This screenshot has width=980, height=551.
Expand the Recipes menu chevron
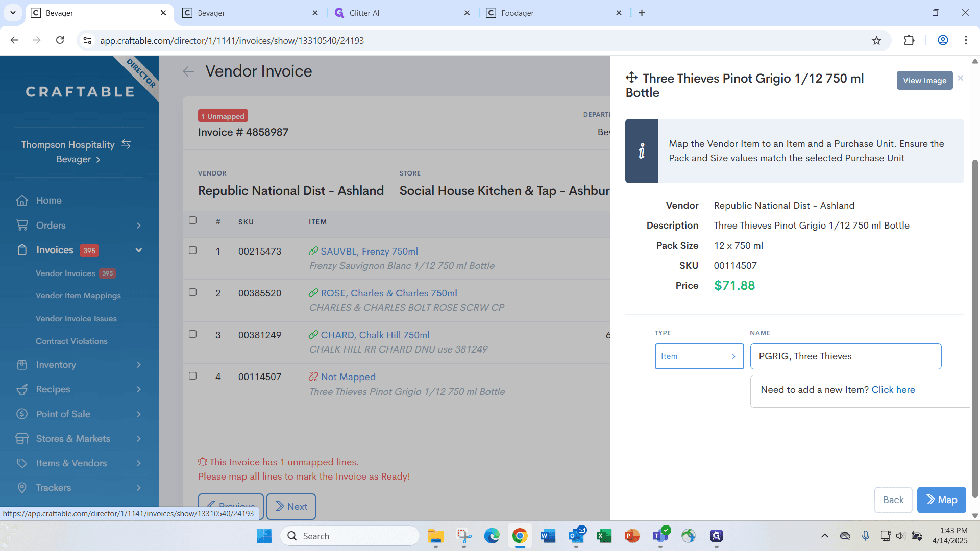point(139,389)
